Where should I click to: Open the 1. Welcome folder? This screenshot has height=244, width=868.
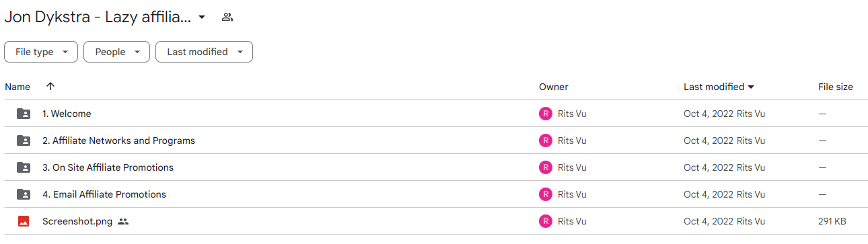(x=67, y=114)
